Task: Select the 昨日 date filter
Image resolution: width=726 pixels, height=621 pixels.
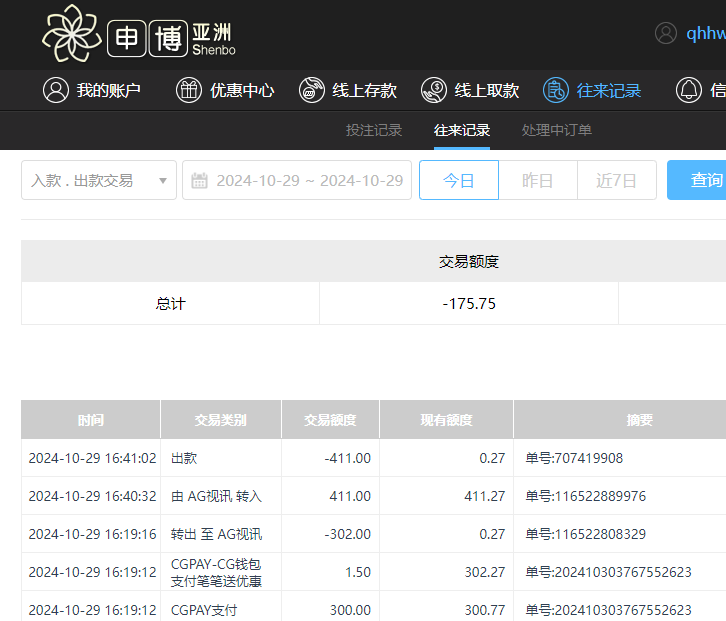Action: (538, 180)
